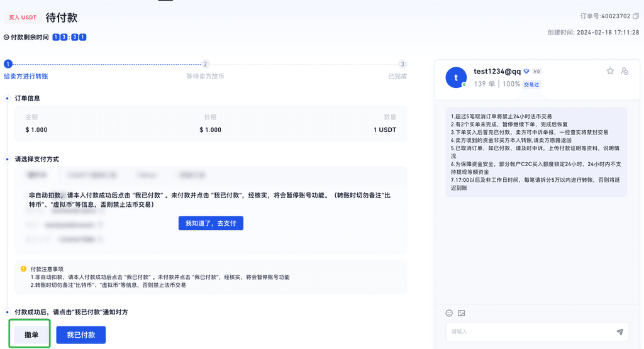This screenshot has width=644, height=349.
Task: Copy the order number using copy icon
Action: 636,16
